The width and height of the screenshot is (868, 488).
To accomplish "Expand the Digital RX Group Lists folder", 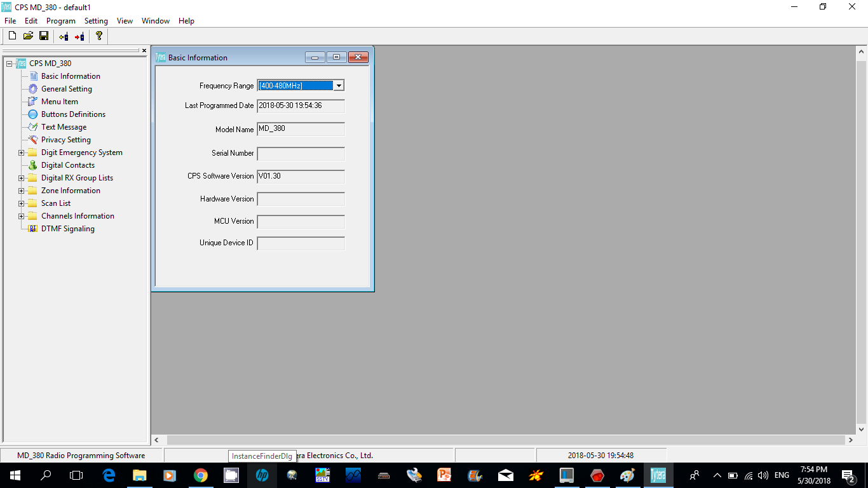I will (21, 178).
